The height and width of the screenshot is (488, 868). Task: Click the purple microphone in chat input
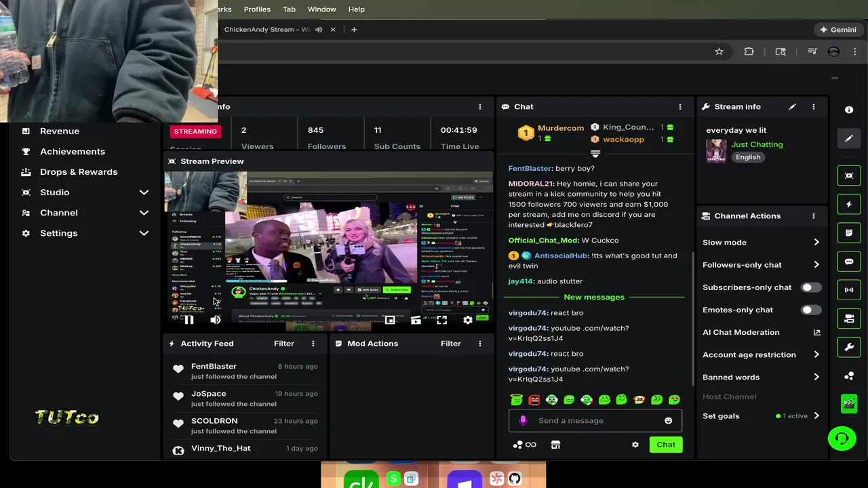(x=523, y=421)
